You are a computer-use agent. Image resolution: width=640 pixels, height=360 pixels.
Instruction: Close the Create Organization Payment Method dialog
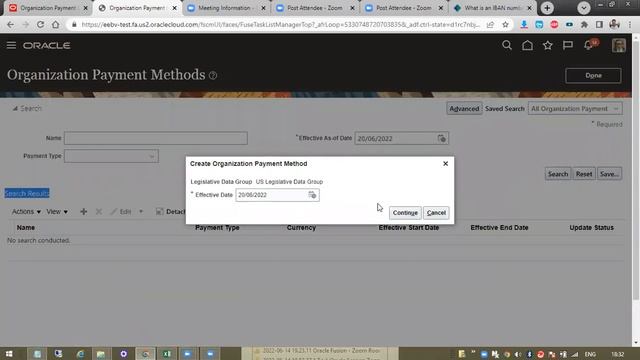[x=445, y=164]
